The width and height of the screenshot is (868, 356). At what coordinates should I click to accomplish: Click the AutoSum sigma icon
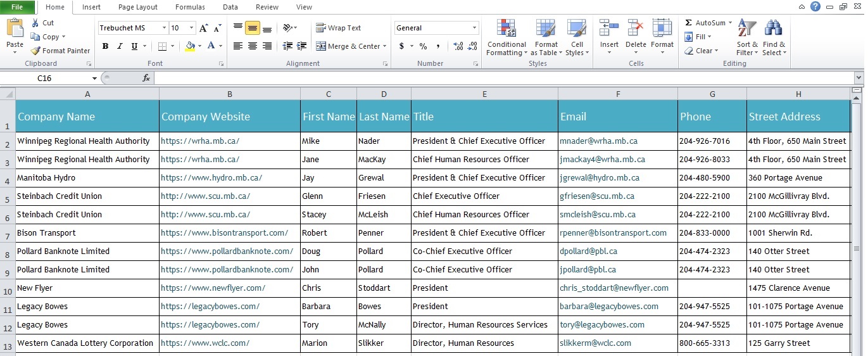pos(688,23)
